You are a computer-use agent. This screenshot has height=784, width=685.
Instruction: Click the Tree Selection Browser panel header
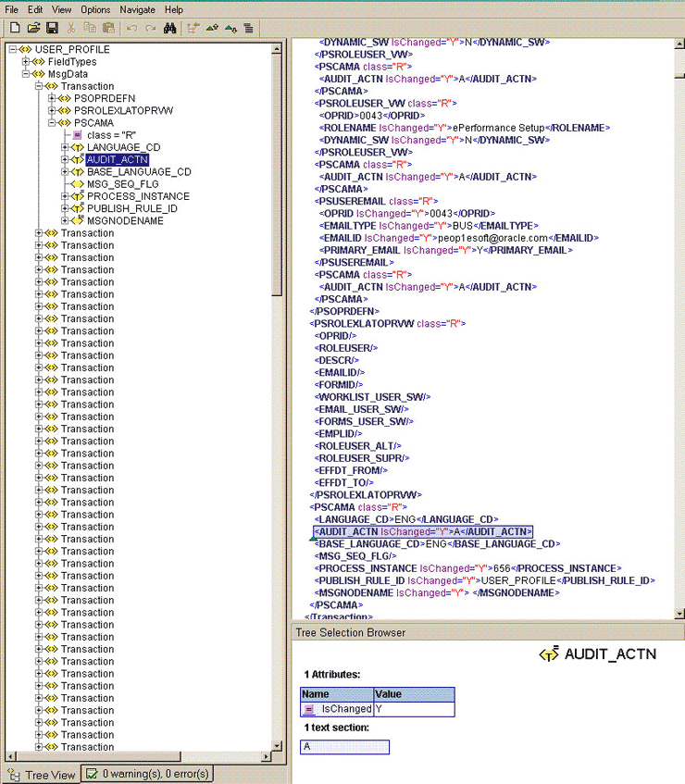click(488, 632)
